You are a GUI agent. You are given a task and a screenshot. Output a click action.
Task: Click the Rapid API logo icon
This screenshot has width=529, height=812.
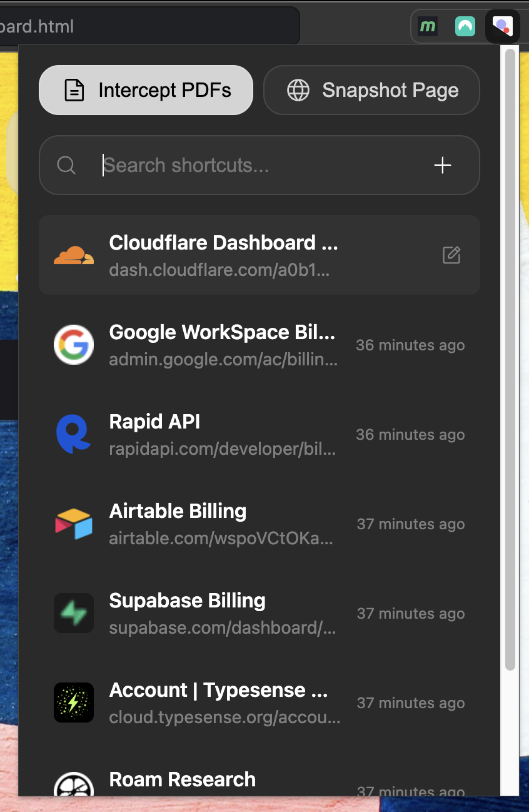coord(74,434)
